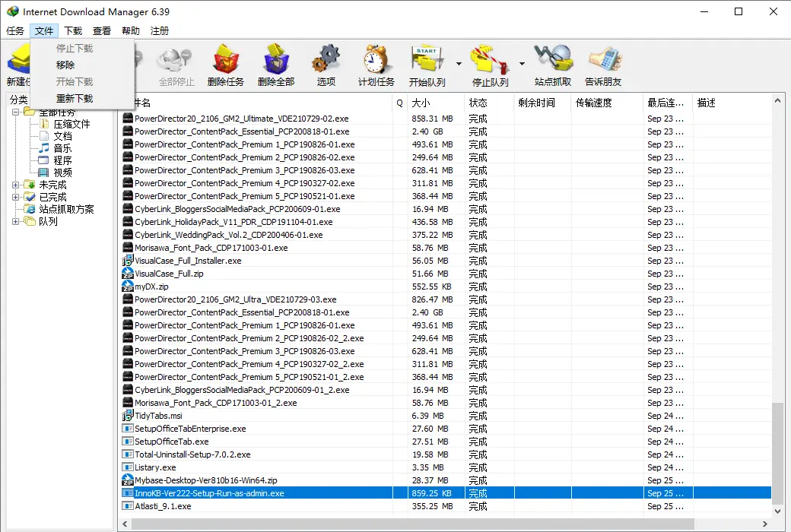This screenshot has height=532, width=791.
Task: Click horizontal scrollbar left arrow
Action: click(x=125, y=524)
